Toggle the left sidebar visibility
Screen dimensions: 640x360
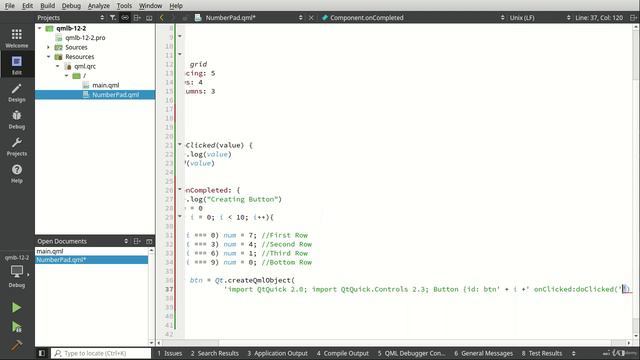(x=42, y=353)
